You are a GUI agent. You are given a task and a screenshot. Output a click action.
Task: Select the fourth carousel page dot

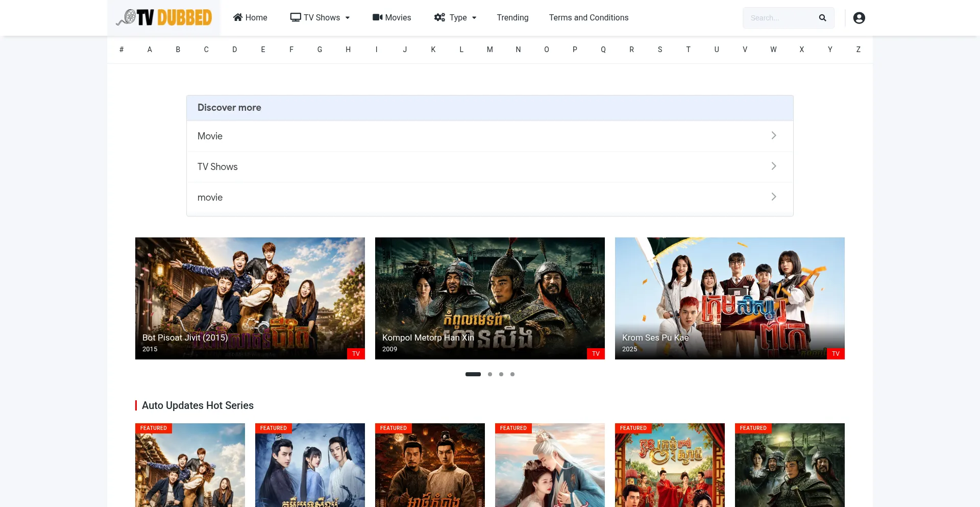(512, 374)
